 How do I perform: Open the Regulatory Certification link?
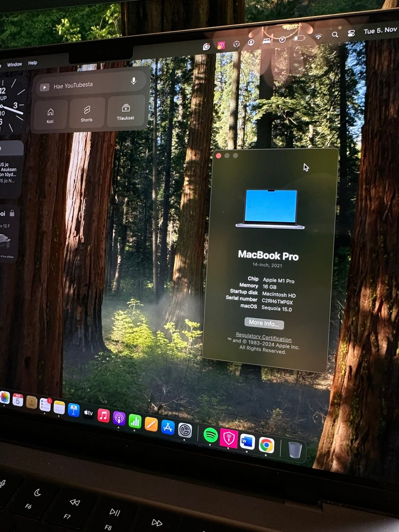[264, 337]
